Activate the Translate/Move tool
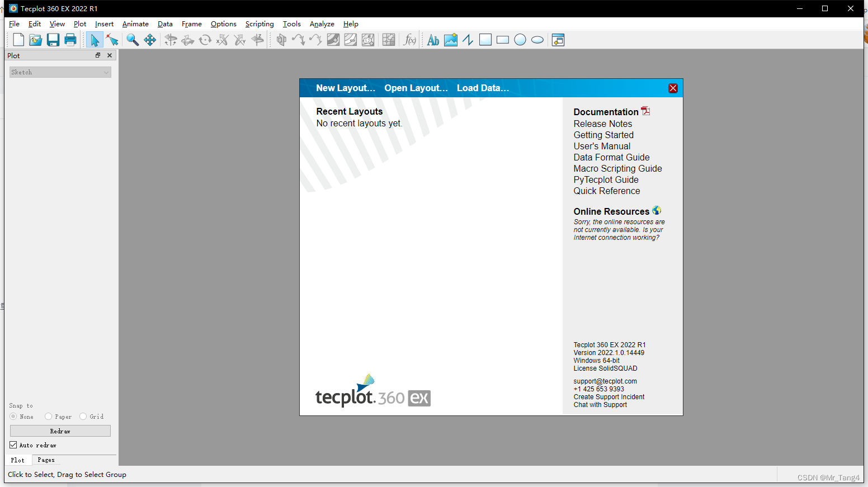The image size is (868, 487). [x=150, y=40]
